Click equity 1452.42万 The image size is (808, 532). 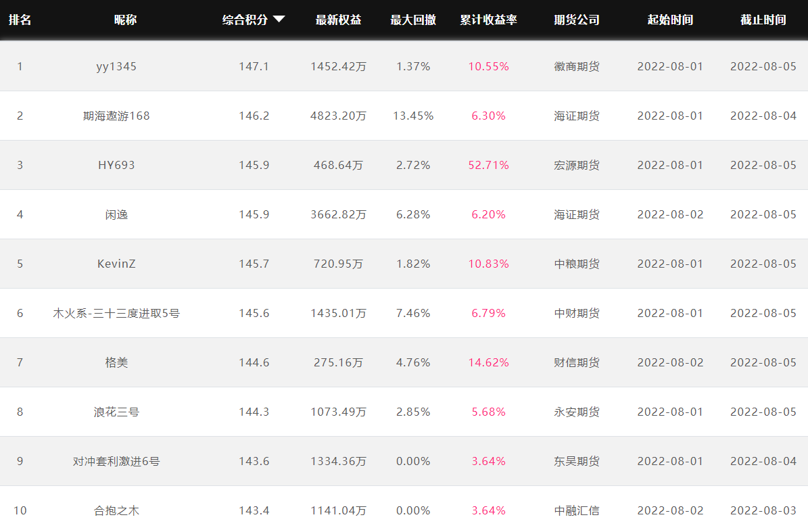339,66
